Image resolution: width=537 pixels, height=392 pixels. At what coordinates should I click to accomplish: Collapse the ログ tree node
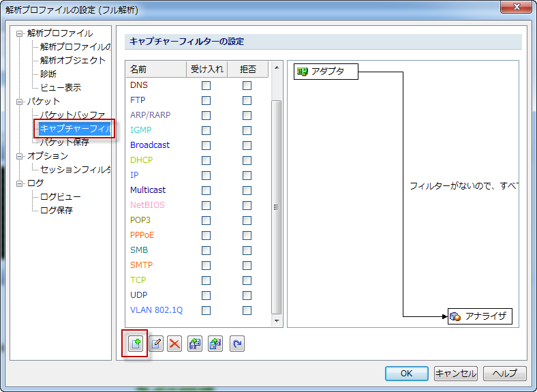tap(20, 183)
